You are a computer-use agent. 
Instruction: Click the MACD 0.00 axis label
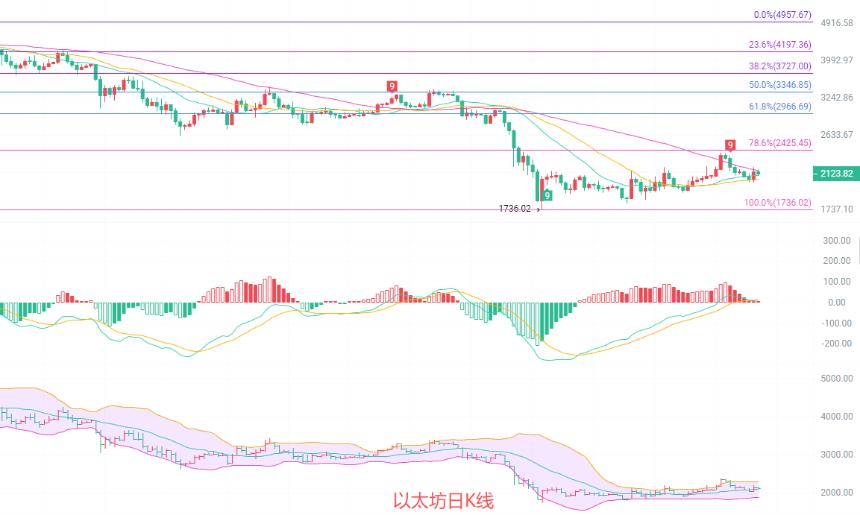tap(837, 302)
